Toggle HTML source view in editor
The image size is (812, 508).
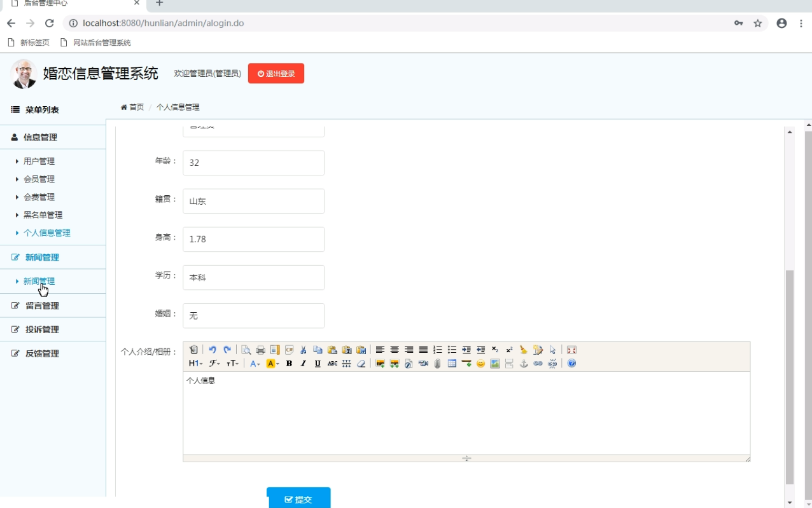click(x=194, y=350)
